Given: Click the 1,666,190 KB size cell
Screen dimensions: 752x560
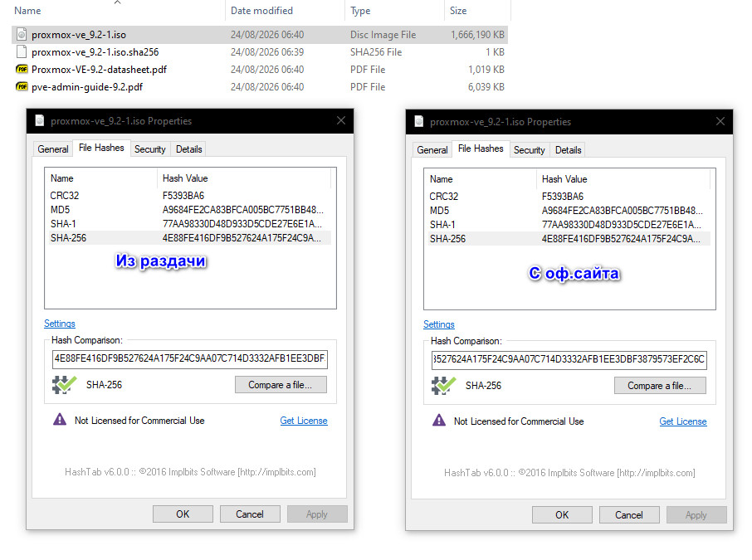Looking at the screenshot, I should pyautogui.click(x=477, y=35).
